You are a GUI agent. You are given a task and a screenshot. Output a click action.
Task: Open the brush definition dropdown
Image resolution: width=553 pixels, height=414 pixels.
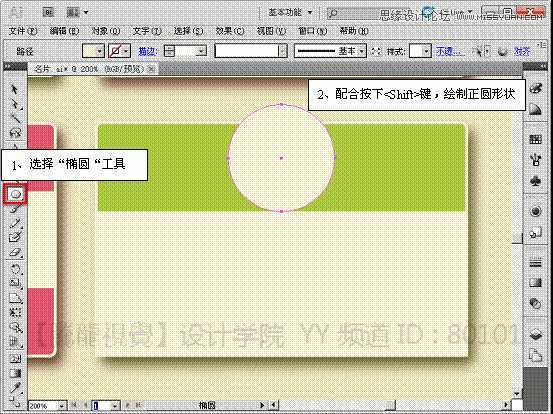[283, 51]
